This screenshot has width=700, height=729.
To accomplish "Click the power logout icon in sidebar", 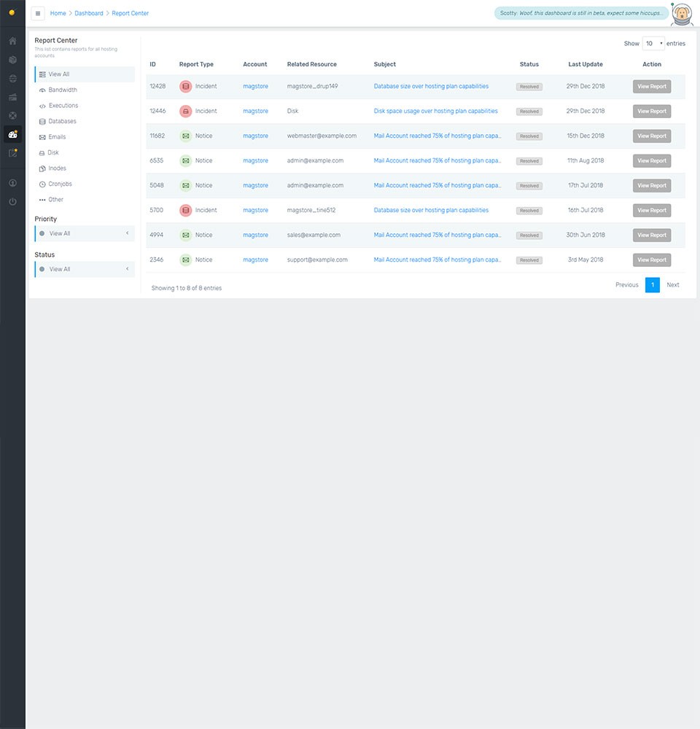I will coord(12,201).
